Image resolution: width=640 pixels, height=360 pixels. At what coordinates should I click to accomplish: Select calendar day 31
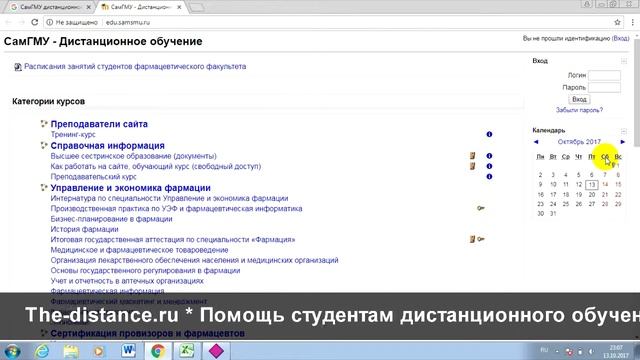[x=553, y=214]
